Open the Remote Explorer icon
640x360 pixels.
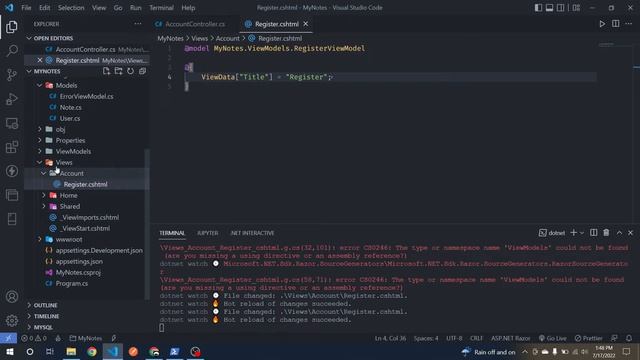pos(12,123)
